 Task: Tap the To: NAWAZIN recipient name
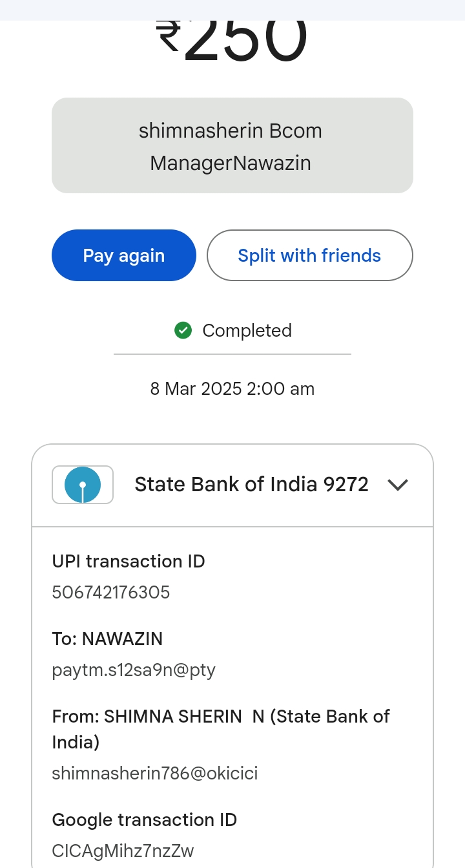107,639
